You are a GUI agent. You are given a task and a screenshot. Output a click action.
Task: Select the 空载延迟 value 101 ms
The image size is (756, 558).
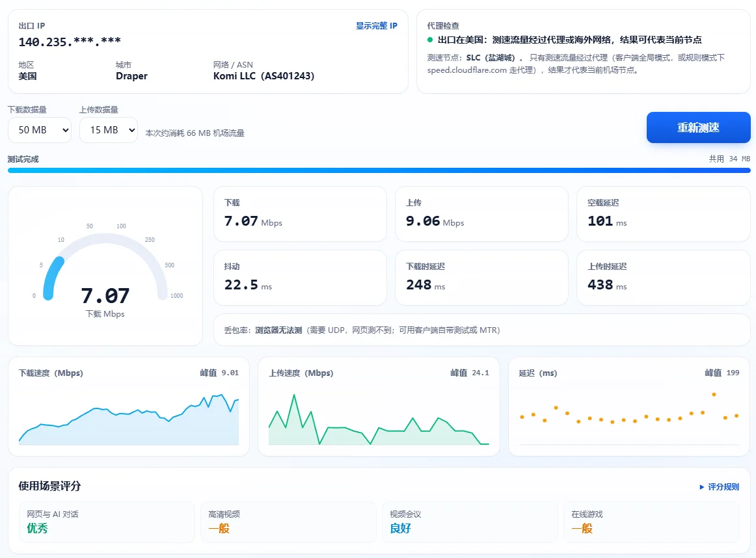[607, 221]
